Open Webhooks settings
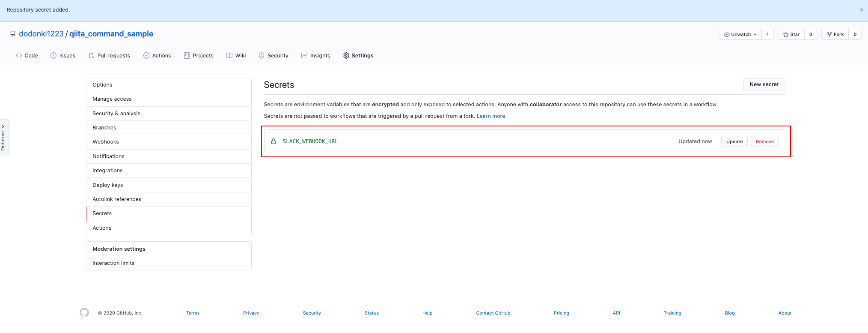Image resolution: width=868 pixels, height=333 pixels. [x=169, y=142]
